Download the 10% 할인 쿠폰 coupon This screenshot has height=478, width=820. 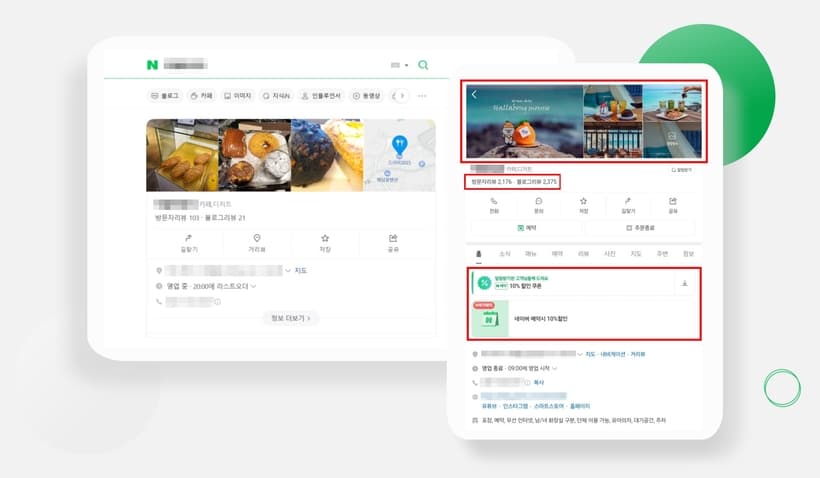click(685, 284)
